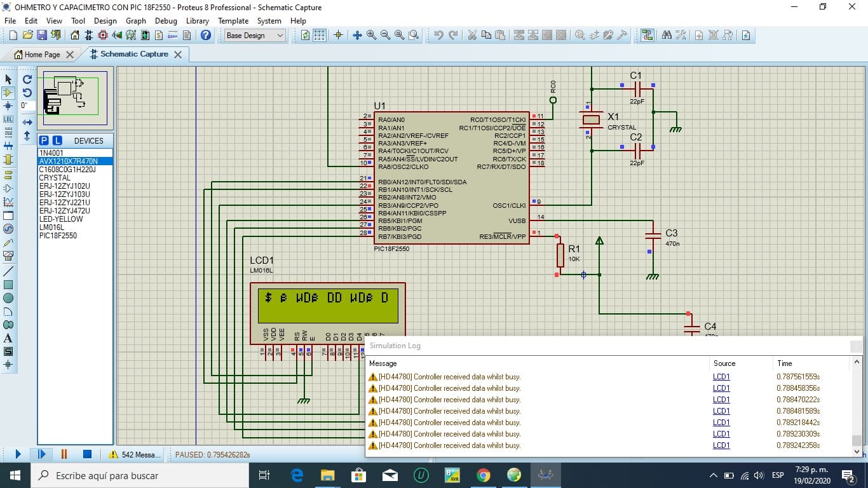This screenshot has width=868, height=488.
Task: Toggle the grid display
Action: click(x=320, y=36)
